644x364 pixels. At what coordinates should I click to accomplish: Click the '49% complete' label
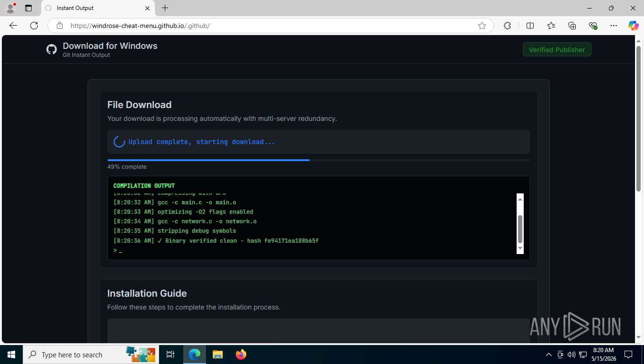tap(127, 167)
